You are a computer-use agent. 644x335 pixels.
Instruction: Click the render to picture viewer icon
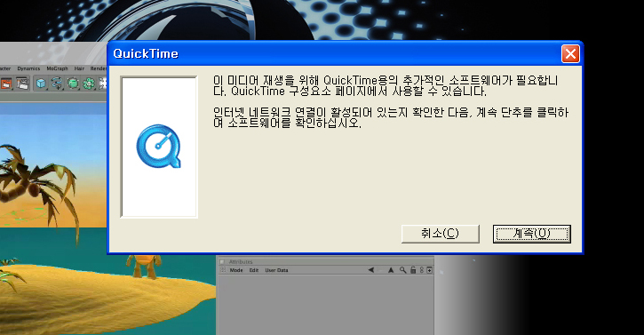click(6, 84)
